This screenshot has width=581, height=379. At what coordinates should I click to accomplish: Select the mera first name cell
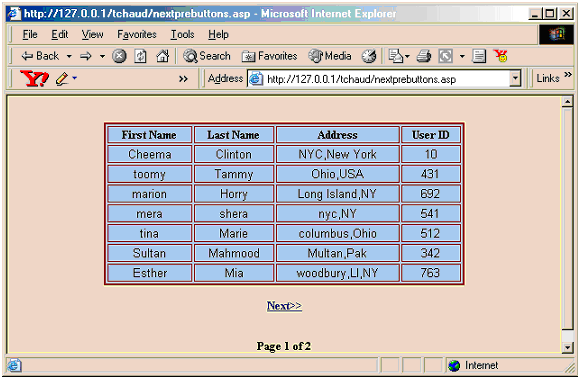click(x=149, y=213)
